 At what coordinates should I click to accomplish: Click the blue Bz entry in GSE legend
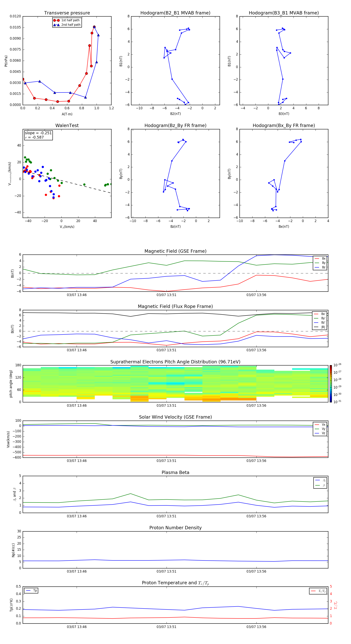(x=320, y=267)
